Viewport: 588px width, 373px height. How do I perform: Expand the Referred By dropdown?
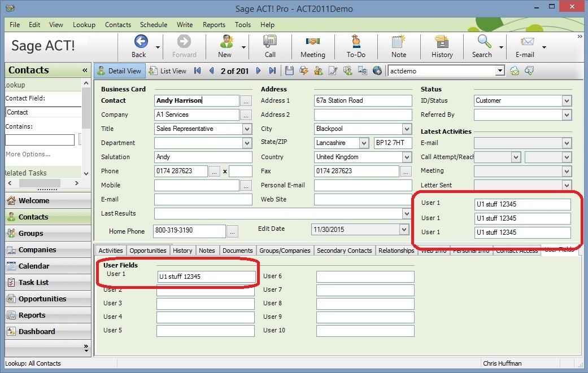click(567, 115)
